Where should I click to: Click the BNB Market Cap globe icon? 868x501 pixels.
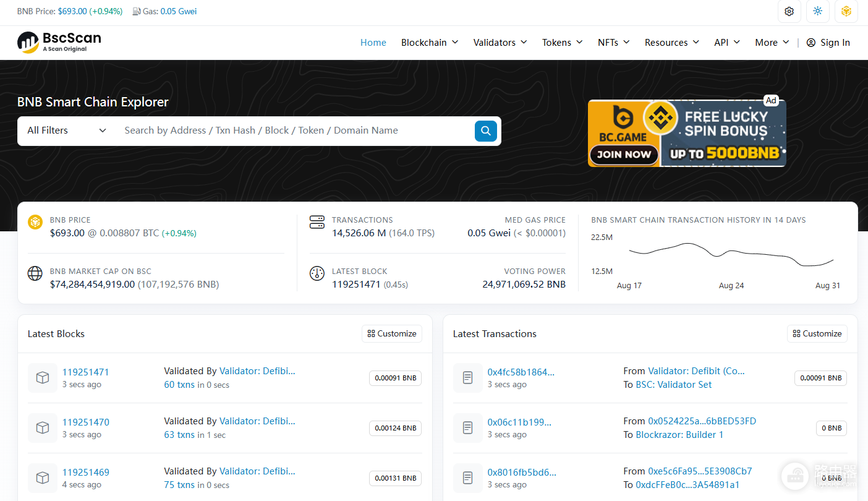coord(35,273)
